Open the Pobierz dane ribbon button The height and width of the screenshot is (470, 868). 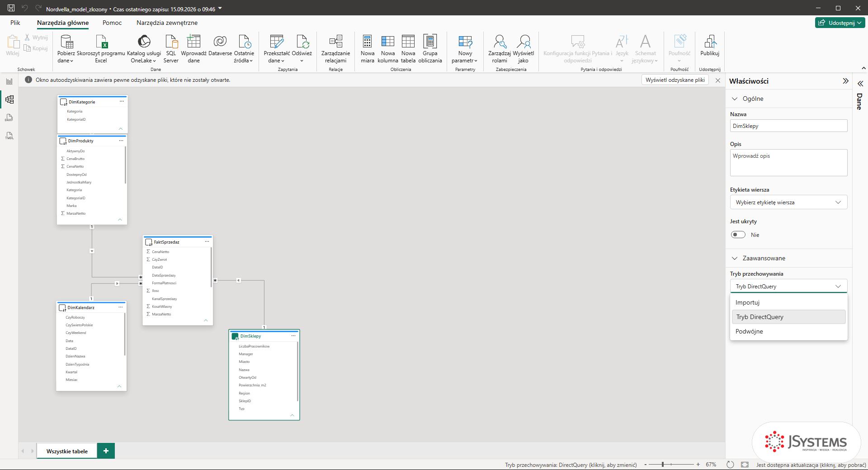(66, 49)
